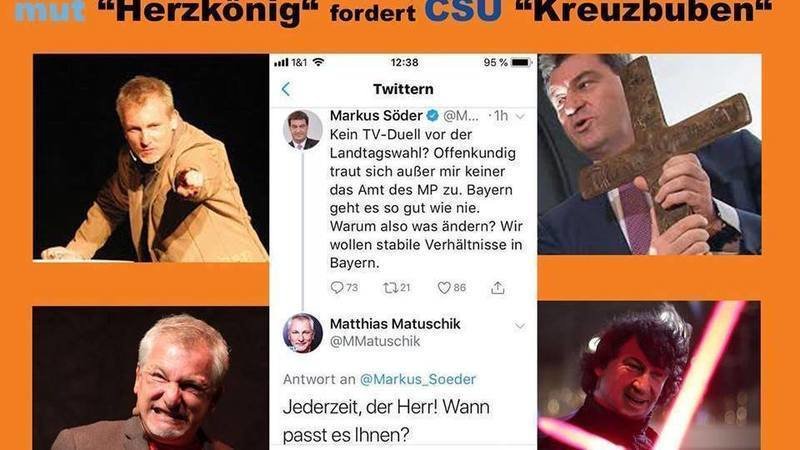Open Markus Söder's avatar picture
This screenshot has height=450, width=800.
click(x=303, y=129)
